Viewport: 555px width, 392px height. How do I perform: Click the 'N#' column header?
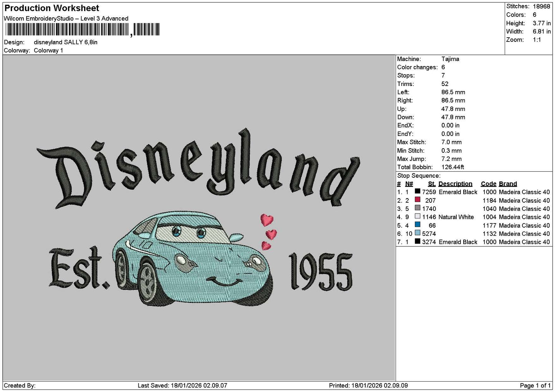tap(409, 184)
